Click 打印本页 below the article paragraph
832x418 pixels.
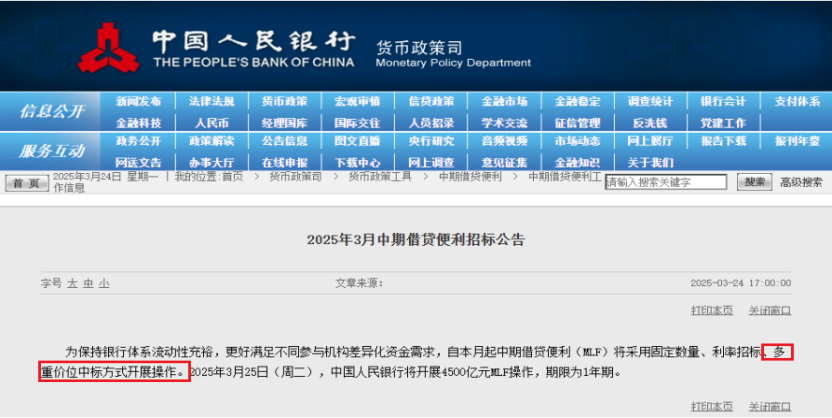712,406
